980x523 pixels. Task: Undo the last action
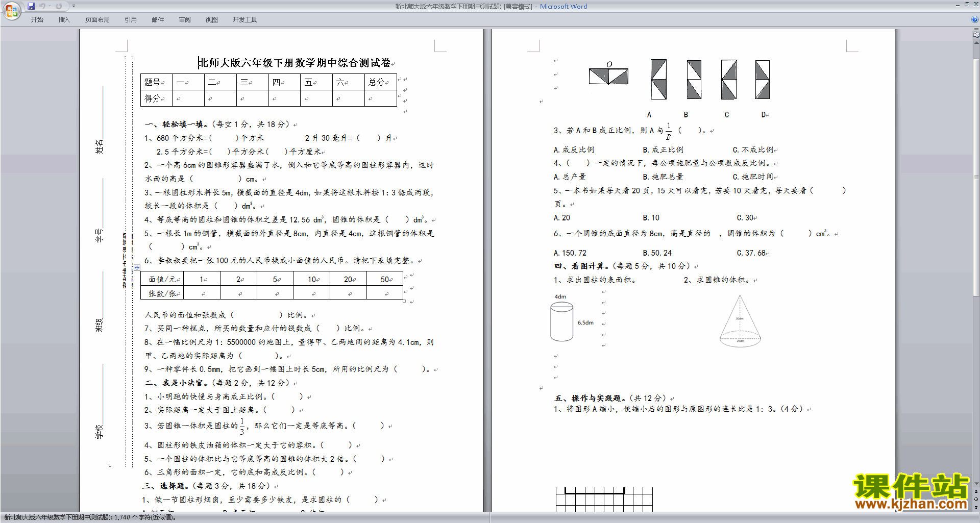point(42,6)
